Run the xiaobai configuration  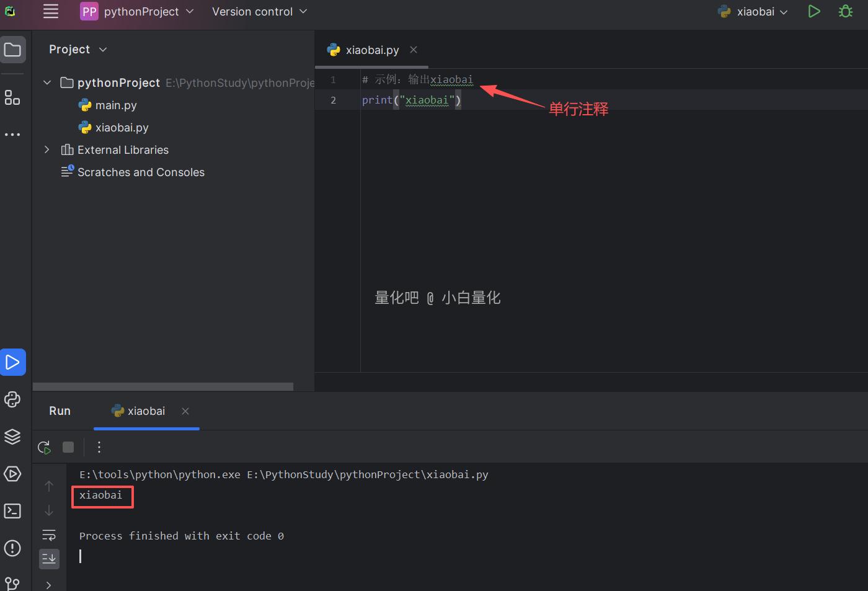(814, 11)
